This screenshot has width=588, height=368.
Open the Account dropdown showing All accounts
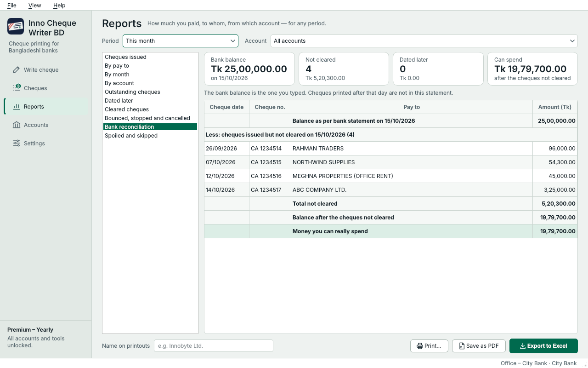(x=424, y=41)
